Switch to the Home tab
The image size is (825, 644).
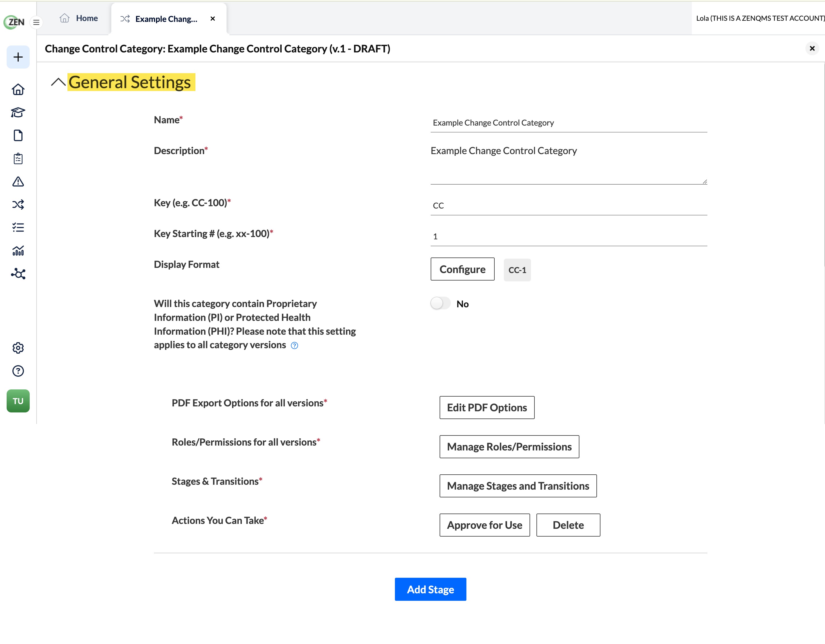(x=79, y=18)
